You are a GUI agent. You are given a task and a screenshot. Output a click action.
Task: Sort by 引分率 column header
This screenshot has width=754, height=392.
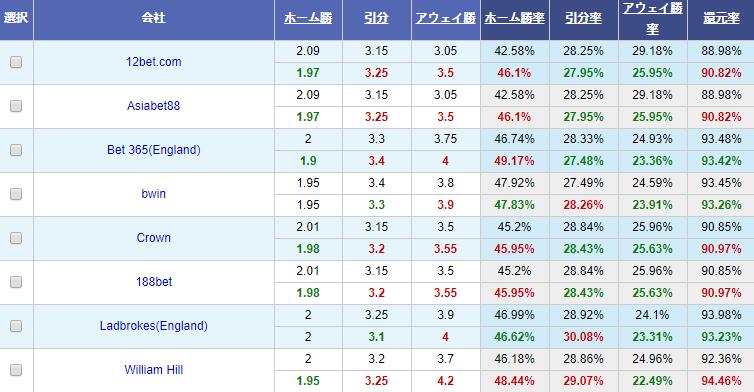coord(583,18)
